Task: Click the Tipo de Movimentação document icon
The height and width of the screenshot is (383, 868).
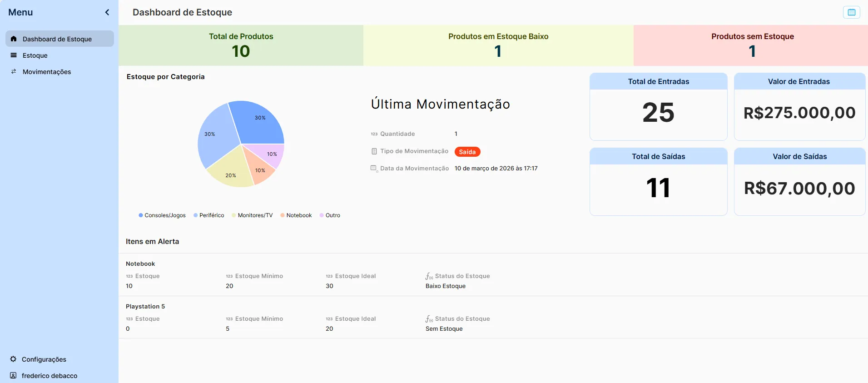Action: click(374, 151)
